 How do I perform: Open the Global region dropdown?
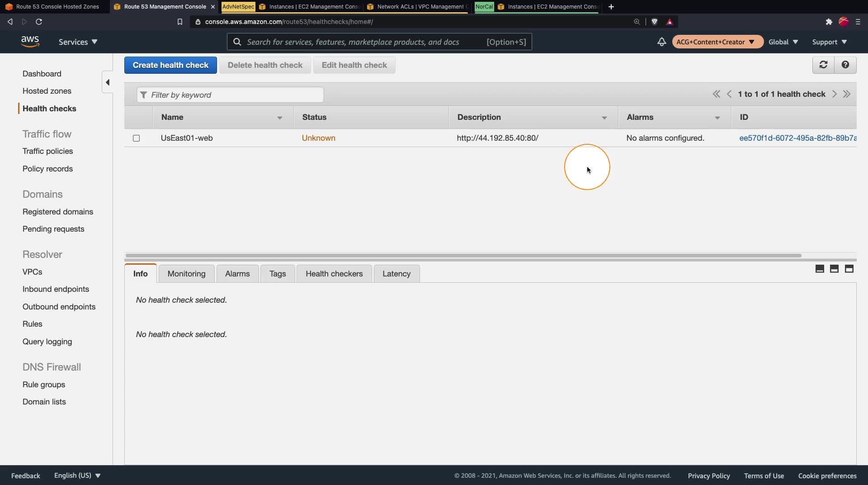click(x=783, y=42)
